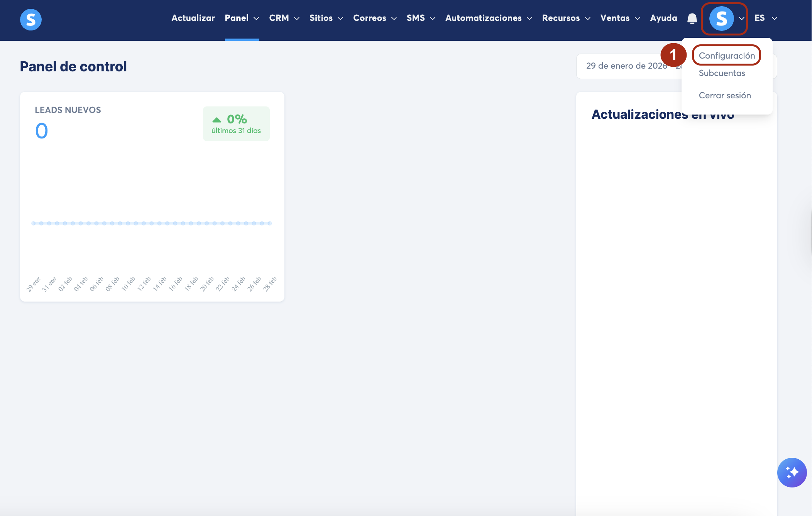Expand the ES language selector
This screenshot has width=812, height=516.
tap(766, 18)
